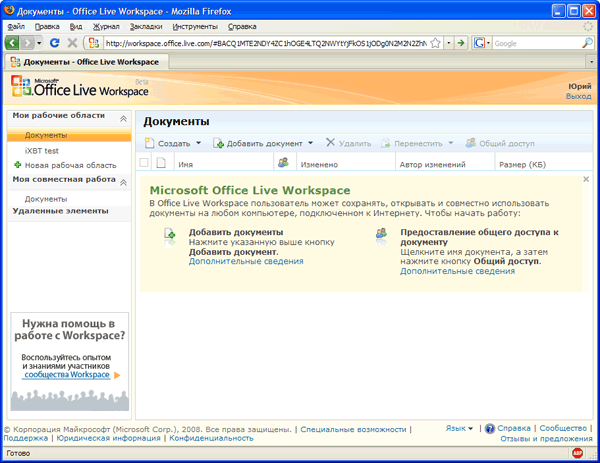This screenshot has height=463, width=600.
Task: Click the Общий доступ people icon
Action: [x=471, y=143]
